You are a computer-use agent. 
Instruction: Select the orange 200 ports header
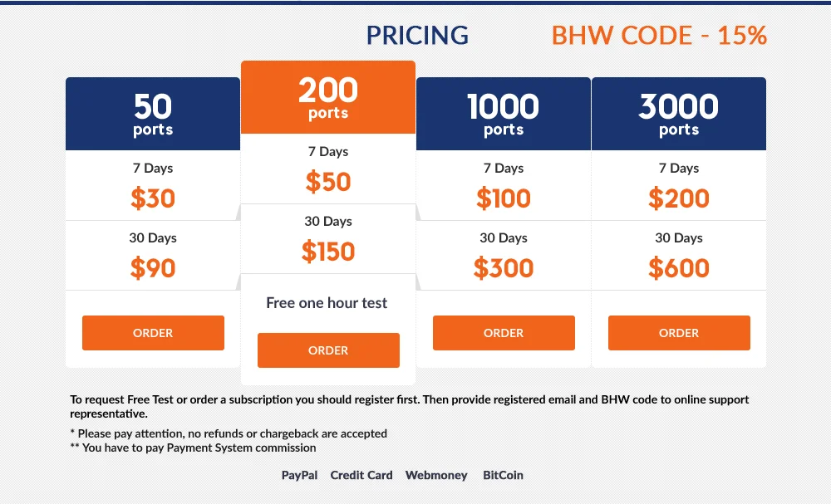click(x=328, y=97)
